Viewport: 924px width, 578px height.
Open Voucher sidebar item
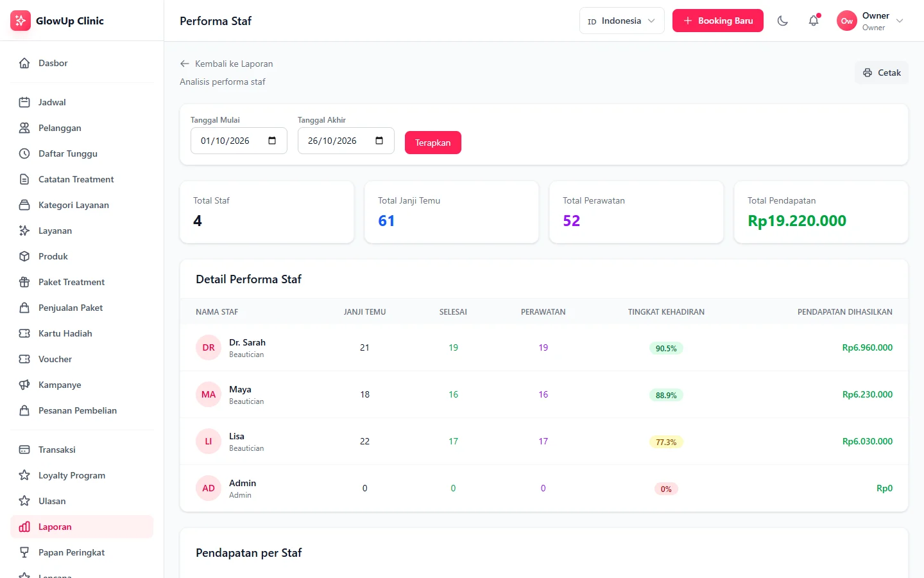click(82, 359)
